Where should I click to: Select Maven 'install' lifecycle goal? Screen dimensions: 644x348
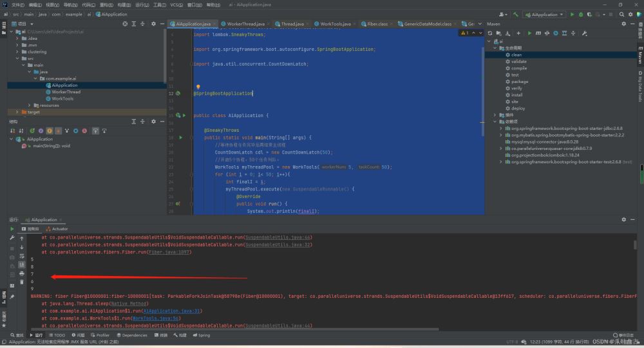pos(516,95)
